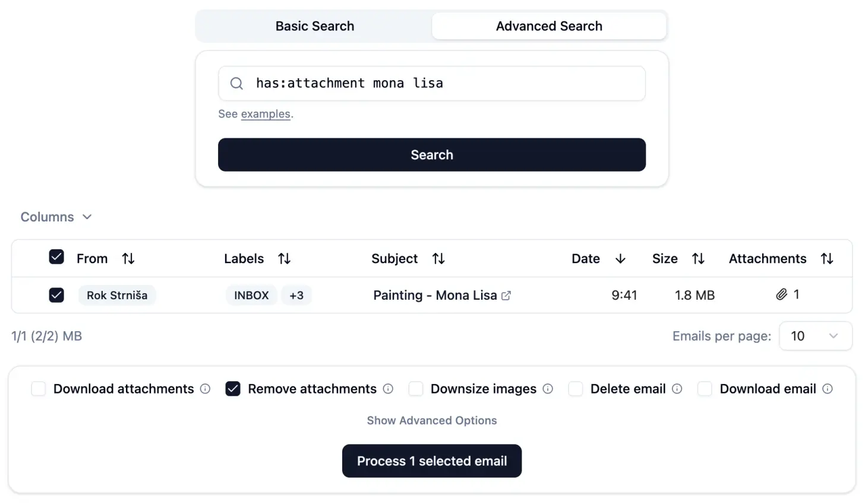
Task: Click the Process 1 selected email button
Action: coord(432,461)
